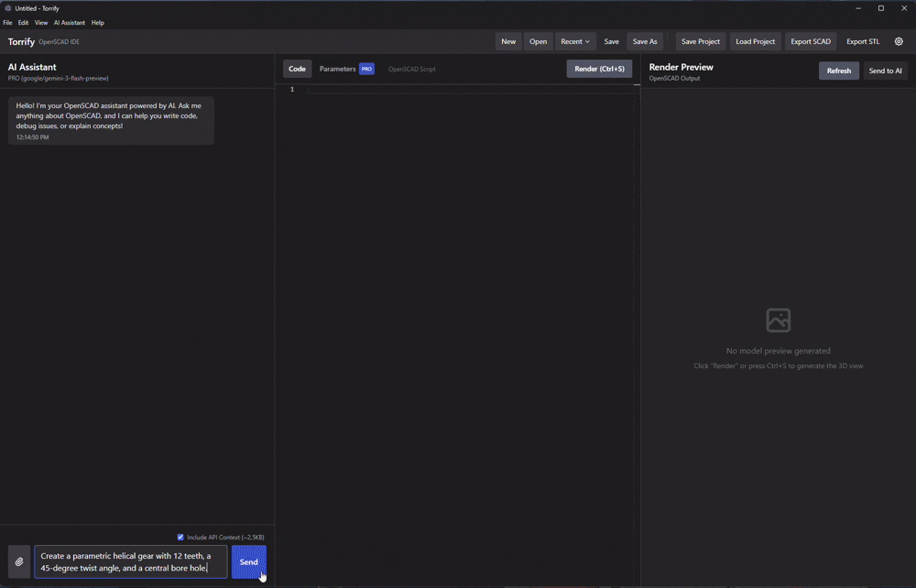This screenshot has height=588, width=916.
Task: Open the AI Assistant menu
Action: 69,22
